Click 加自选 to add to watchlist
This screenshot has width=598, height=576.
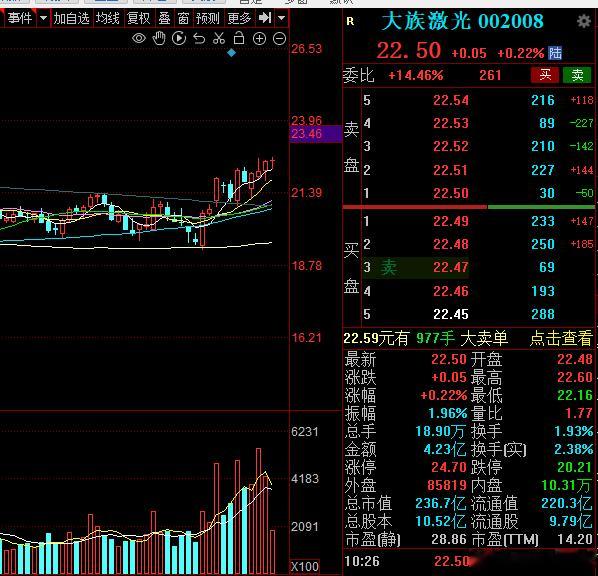(71, 18)
